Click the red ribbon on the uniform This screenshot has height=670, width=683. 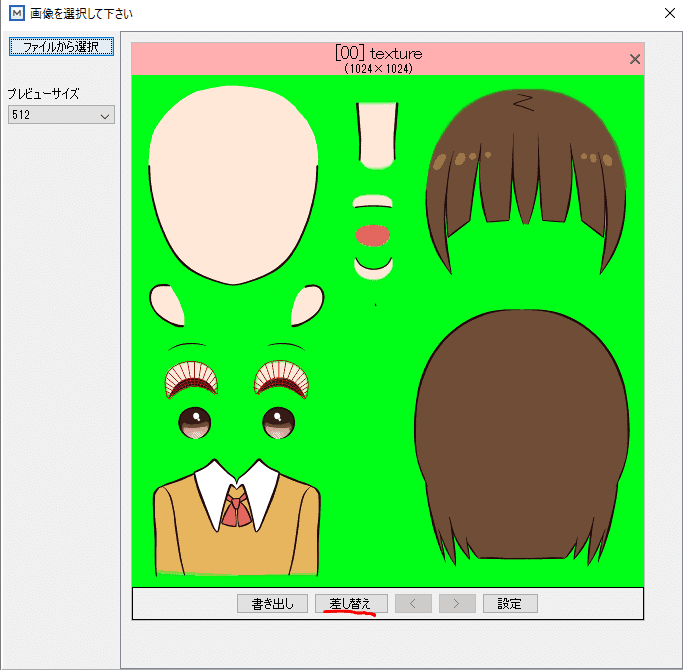pyautogui.click(x=237, y=508)
